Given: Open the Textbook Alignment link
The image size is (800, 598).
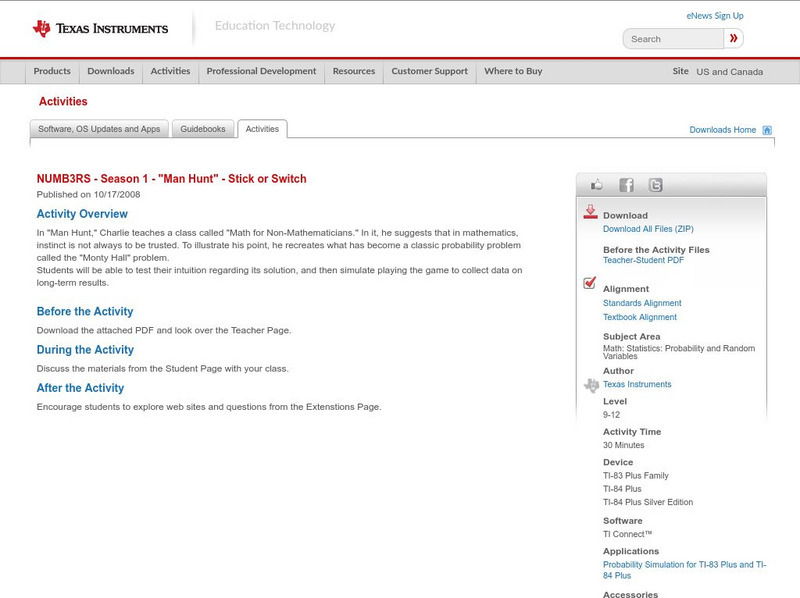Looking at the screenshot, I should tap(640, 317).
